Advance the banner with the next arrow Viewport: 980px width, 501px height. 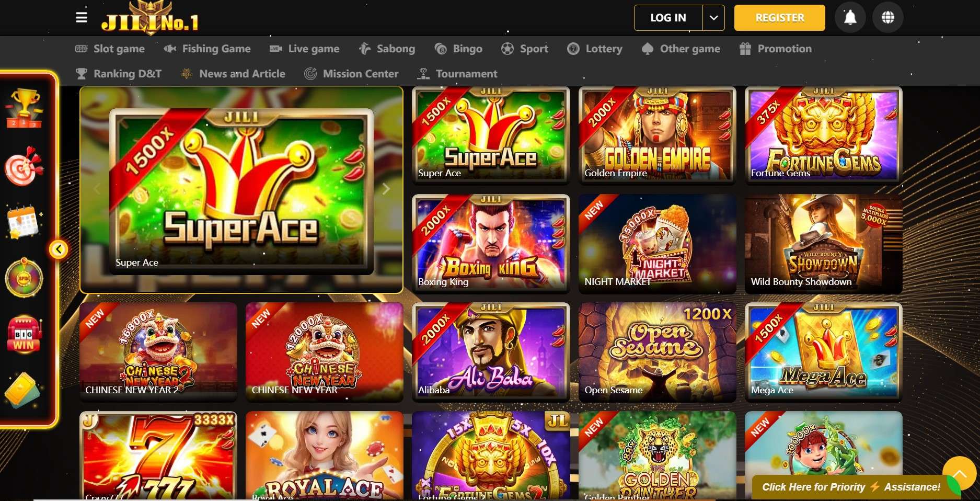pos(386,189)
